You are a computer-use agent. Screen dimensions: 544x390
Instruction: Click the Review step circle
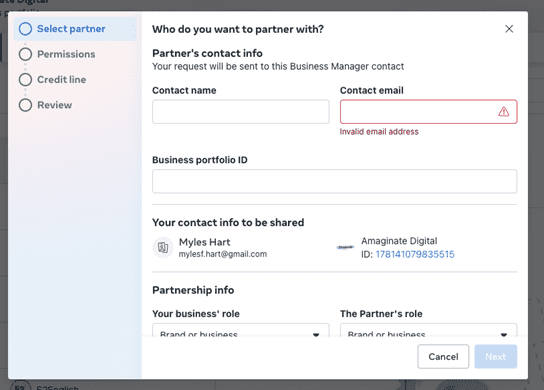pos(25,105)
